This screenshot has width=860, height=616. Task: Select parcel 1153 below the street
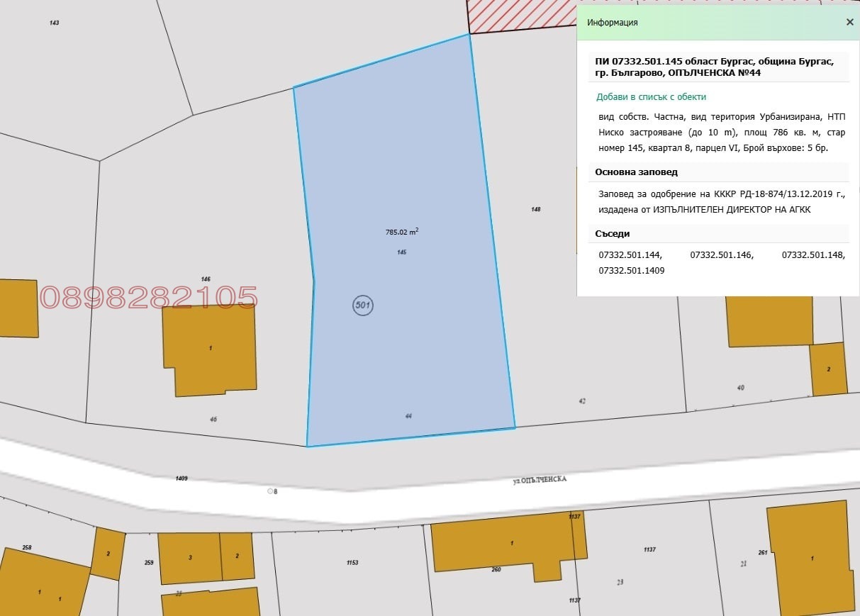pos(352,563)
